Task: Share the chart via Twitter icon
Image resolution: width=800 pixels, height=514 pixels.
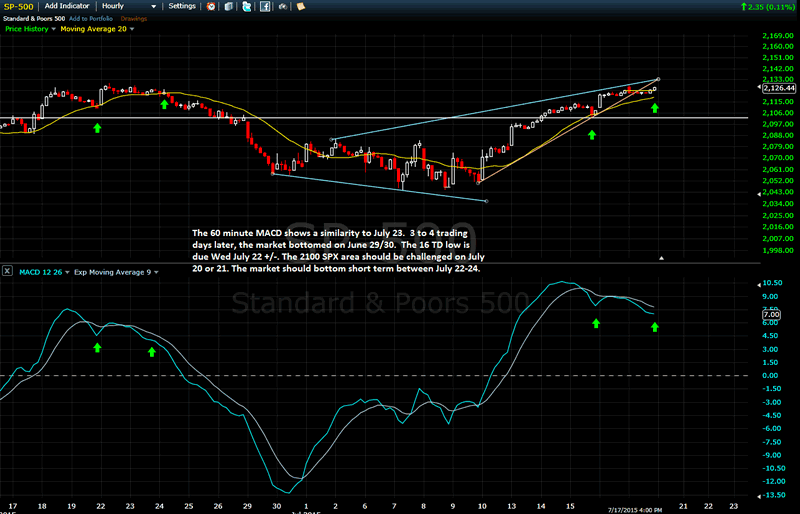Action: tap(246, 7)
